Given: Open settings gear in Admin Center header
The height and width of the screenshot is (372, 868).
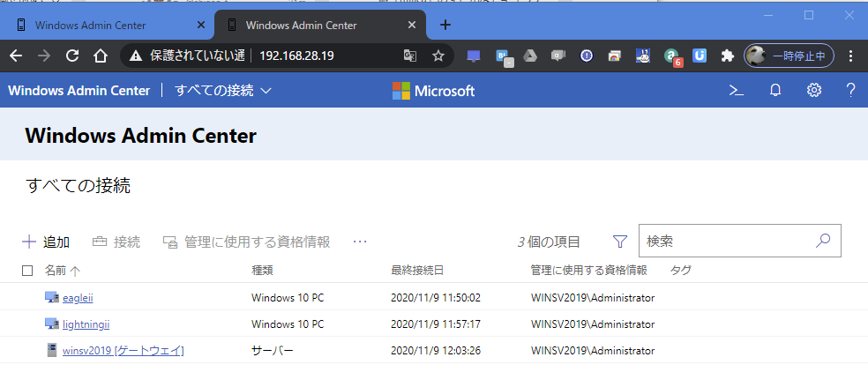Looking at the screenshot, I should [x=813, y=90].
